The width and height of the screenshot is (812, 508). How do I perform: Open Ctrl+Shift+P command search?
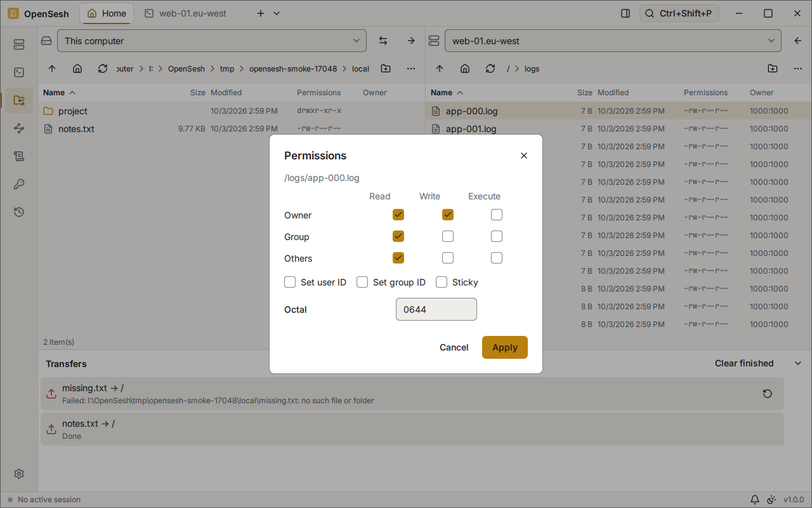click(679, 13)
